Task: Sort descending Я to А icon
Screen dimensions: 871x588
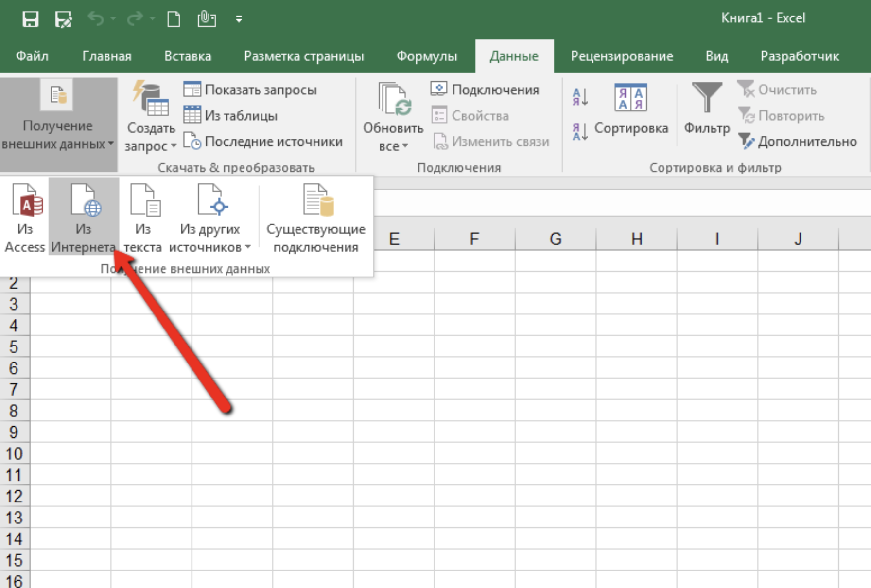Action: click(x=580, y=131)
